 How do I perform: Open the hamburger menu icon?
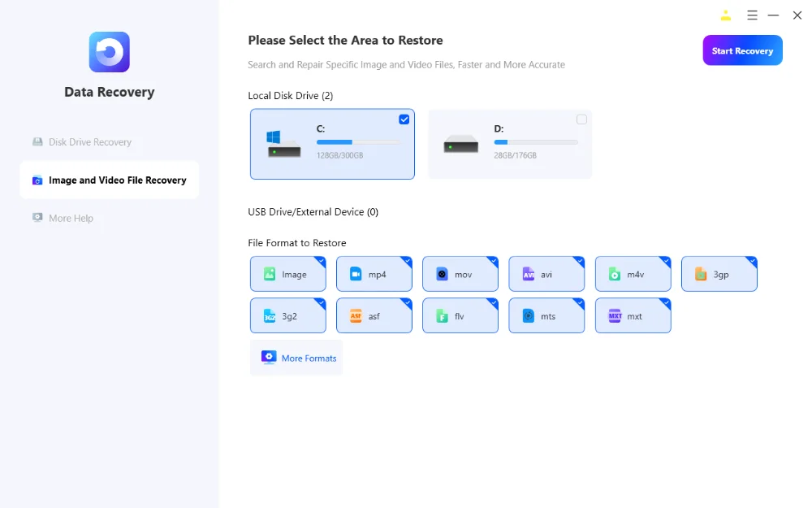(752, 15)
